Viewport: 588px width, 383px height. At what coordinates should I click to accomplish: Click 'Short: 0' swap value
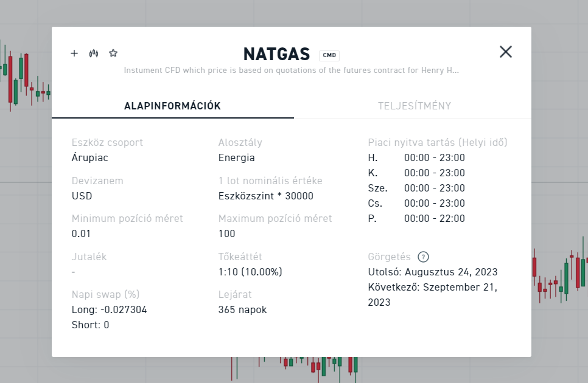click(x=90, y=325)
